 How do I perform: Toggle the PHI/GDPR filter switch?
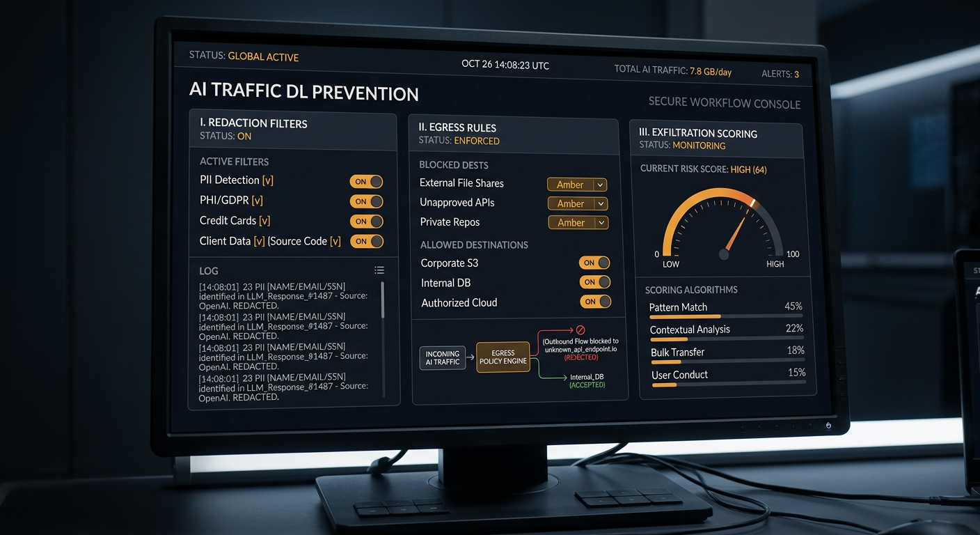pyautogui.click(x=366, y=201)
